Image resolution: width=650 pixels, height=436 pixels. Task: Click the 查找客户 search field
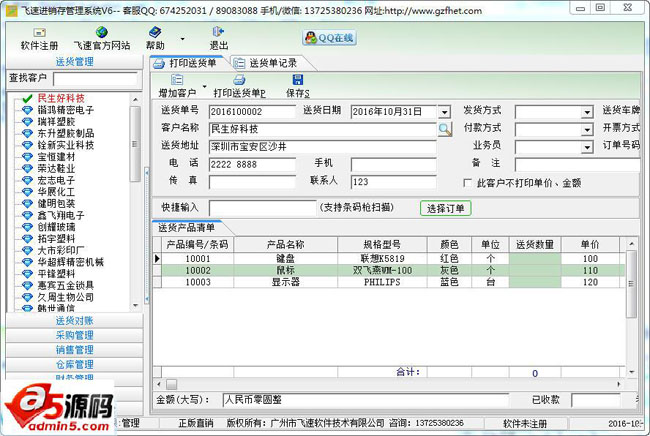click(95, 79)
